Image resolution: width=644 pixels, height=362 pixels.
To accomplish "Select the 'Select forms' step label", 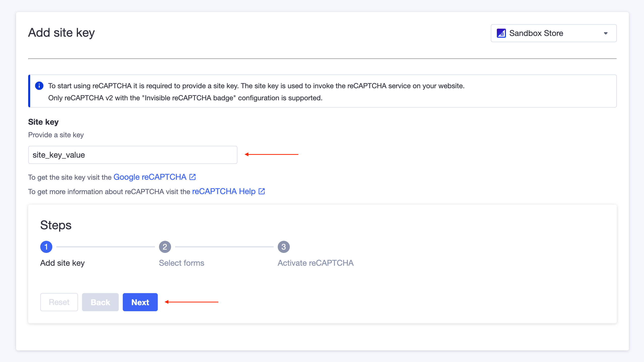I will pyautogui.click(x=181, y=263).
